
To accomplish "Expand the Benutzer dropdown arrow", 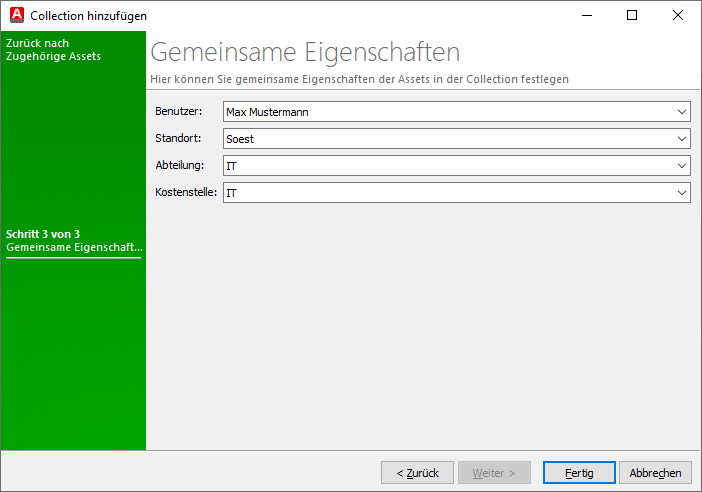I will [681, 112].
